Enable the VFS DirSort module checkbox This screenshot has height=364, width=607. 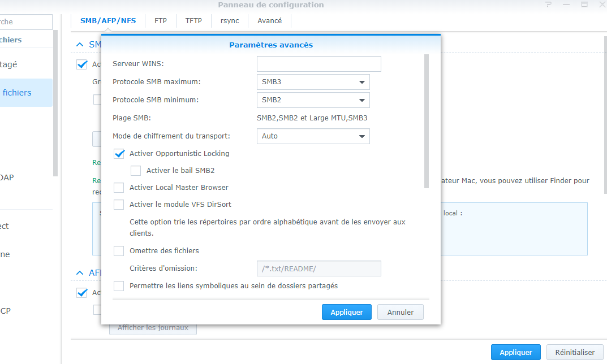pyautogui.click(x=119, y=204)
